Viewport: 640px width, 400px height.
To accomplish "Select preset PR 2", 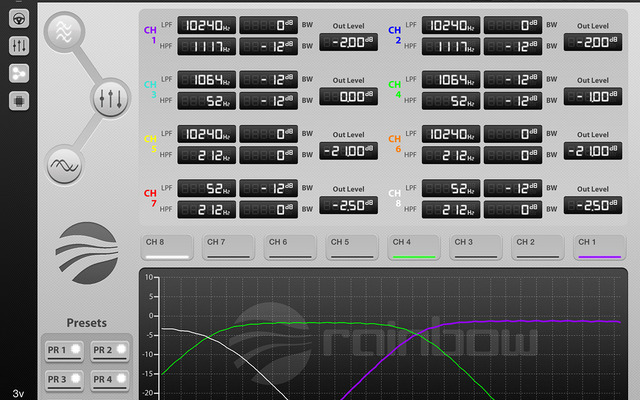I will pos(109,351).
